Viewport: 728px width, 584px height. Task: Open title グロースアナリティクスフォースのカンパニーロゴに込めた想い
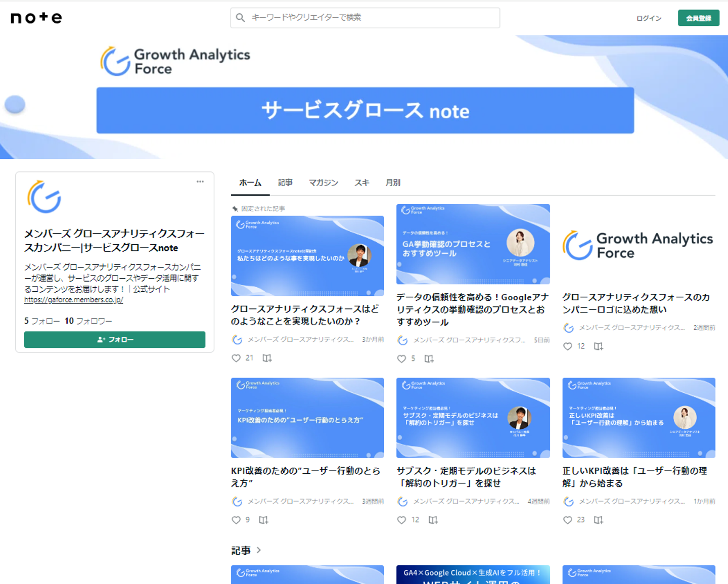coord(636,303)
